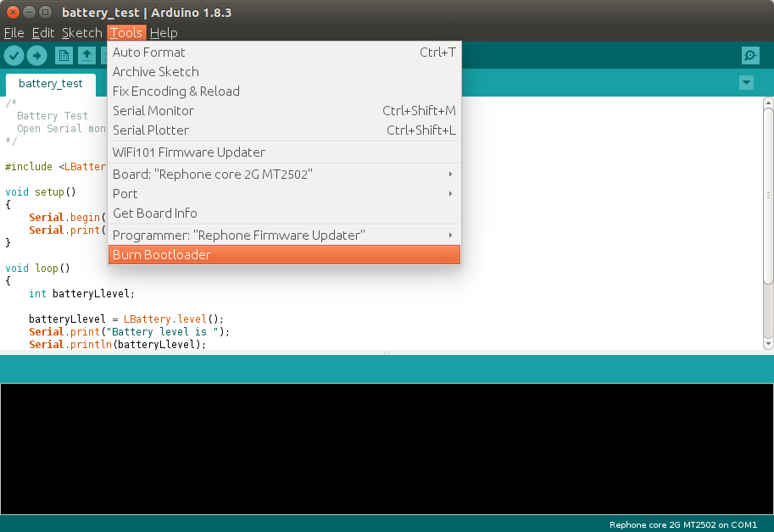Switch to the battery_test tab
774x532 pixels.
(50, 84)
